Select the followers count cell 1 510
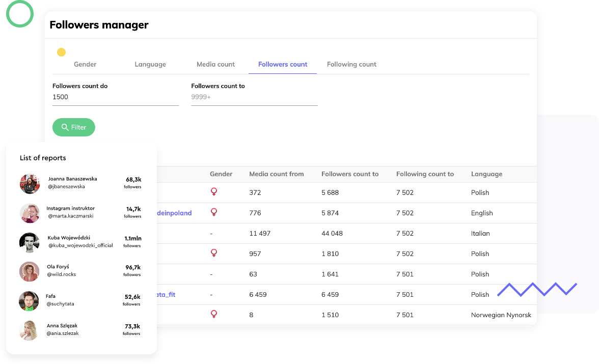 coord(330,315)
